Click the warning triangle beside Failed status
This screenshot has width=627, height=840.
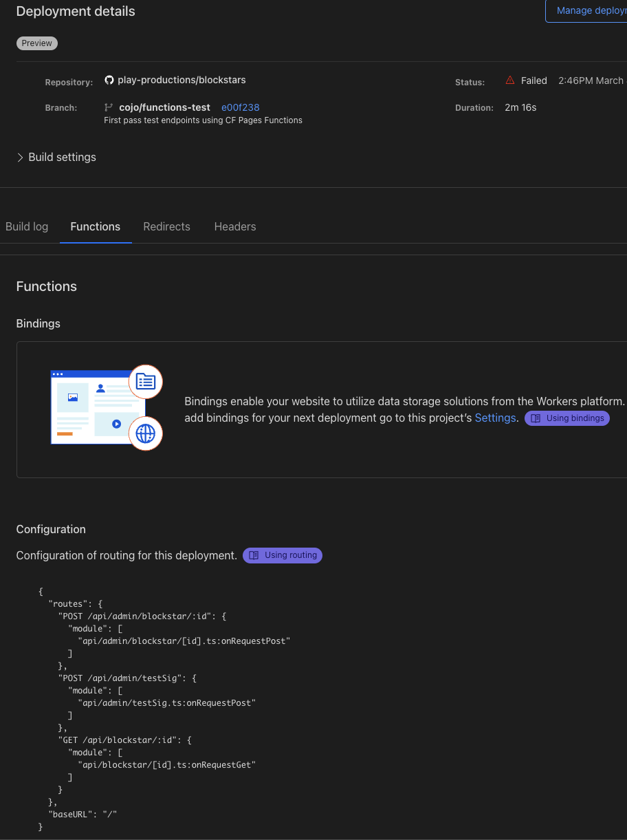(509, 80)
